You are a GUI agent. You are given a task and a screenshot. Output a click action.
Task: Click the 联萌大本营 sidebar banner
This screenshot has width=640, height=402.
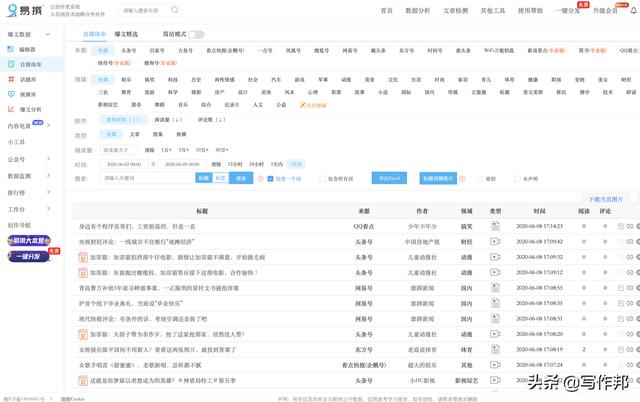[29, 240]
